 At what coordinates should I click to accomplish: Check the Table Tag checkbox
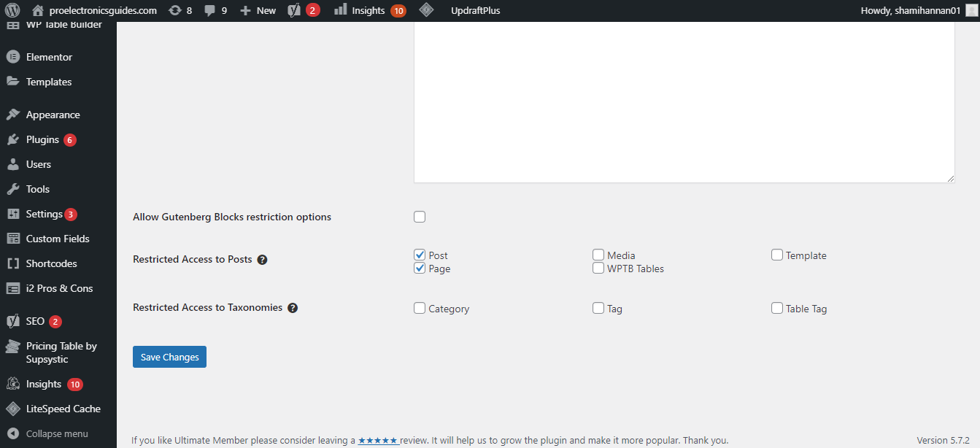(777, 308)
